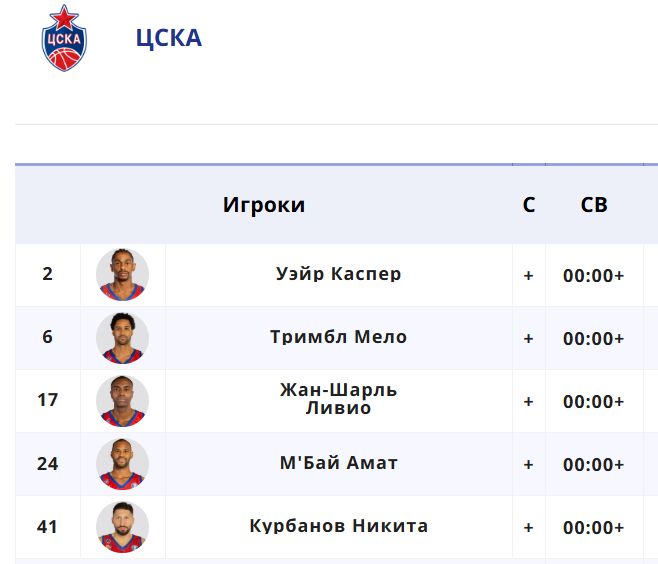The width and height of the screenshot is (658, 564).
Task: Open the ЦСКА team title link
Action: (169, 38)
